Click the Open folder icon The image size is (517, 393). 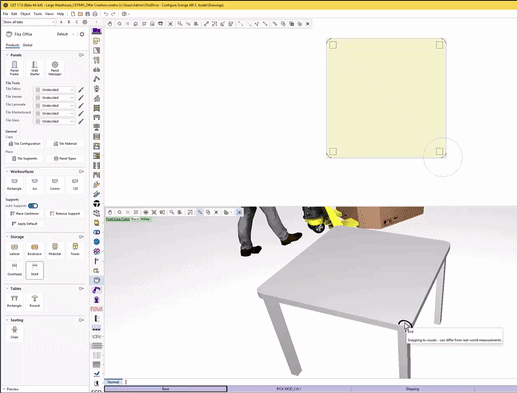(x=80, y=14)
